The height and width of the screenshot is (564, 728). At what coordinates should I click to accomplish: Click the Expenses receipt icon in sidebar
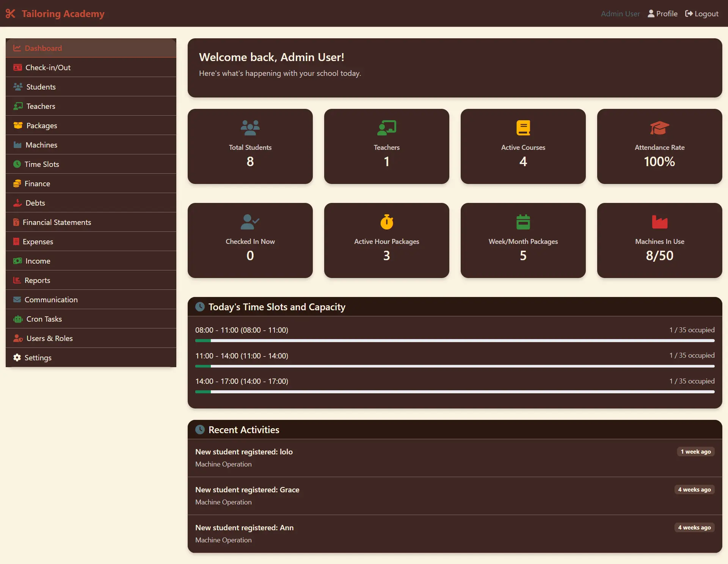[16, 242]
